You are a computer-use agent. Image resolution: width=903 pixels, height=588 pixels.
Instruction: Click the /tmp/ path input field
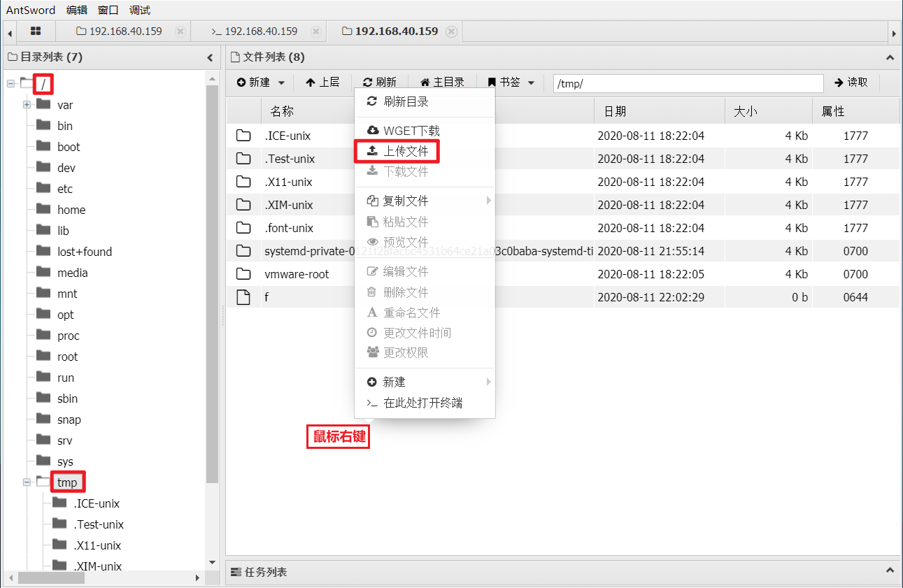pyautogui.click(x=688, y=83)
